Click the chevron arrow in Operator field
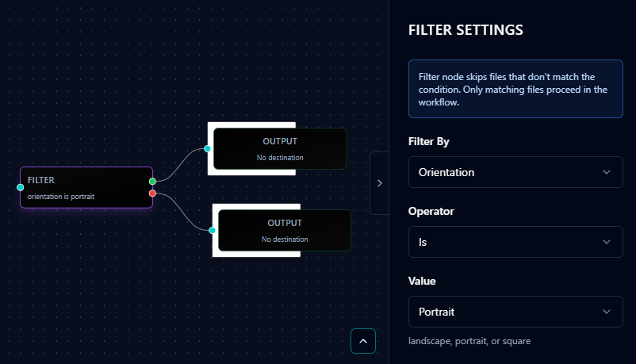This screenshot has width=636, height=364. pyautogui.click(x=607, y=242)
